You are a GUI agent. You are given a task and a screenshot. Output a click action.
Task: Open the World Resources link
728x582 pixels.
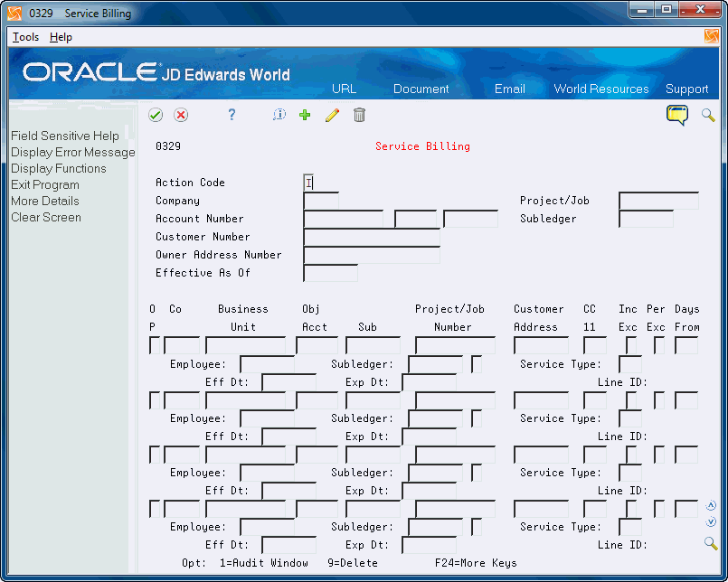pyautogui.click(x=601, y=89)
